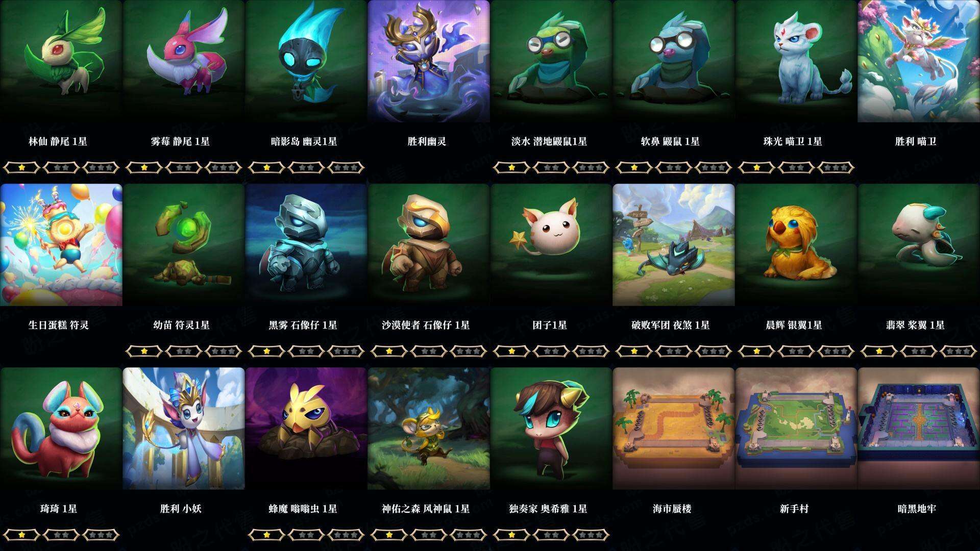Select one-star badge under 雾莓 静尾
This screenshot has width=980, height=551.
click(x=144, y=167)
